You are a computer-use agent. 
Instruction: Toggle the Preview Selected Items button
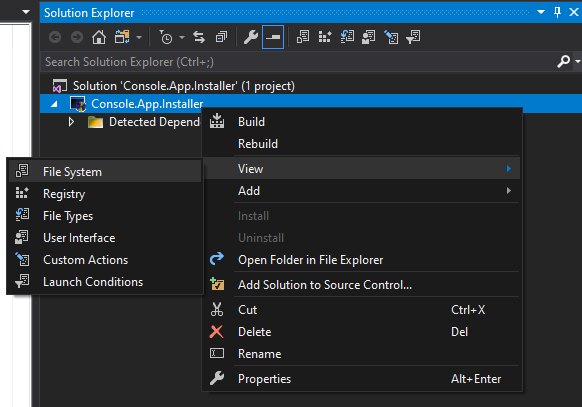coord(273,37)
